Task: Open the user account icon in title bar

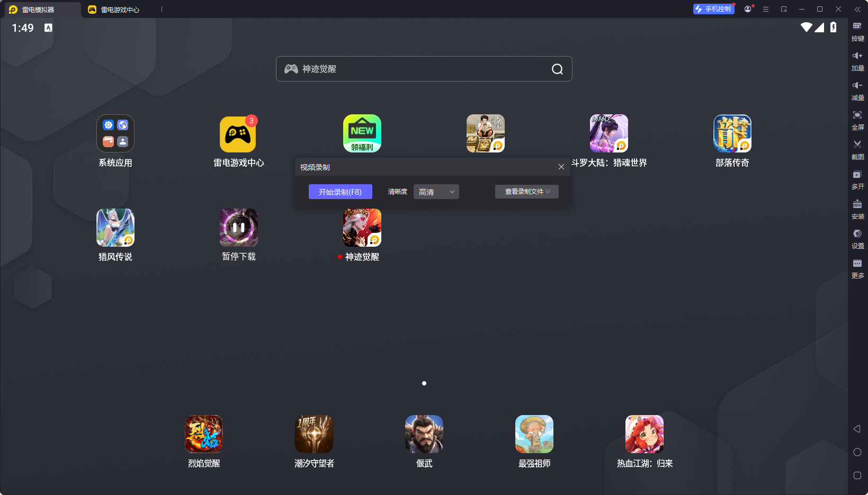Action: [748, 9]
